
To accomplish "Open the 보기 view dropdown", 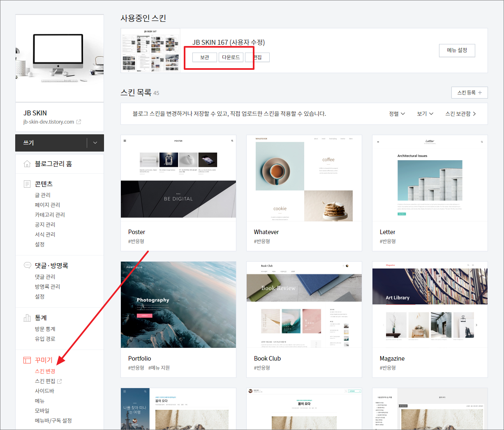I will click(x=425, y=114).
